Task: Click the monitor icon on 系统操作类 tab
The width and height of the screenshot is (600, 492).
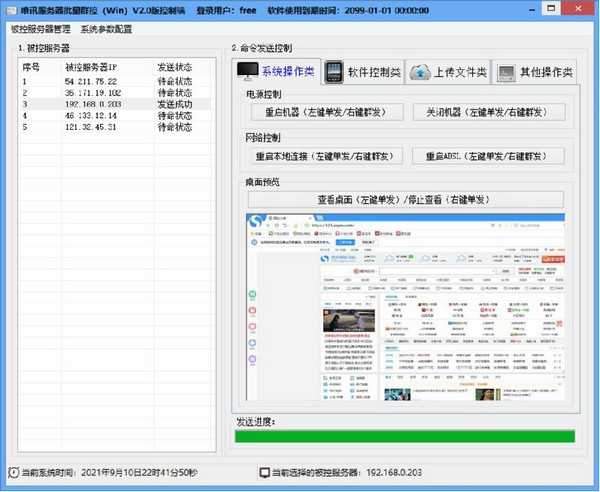Action: (x=247, y=72)
